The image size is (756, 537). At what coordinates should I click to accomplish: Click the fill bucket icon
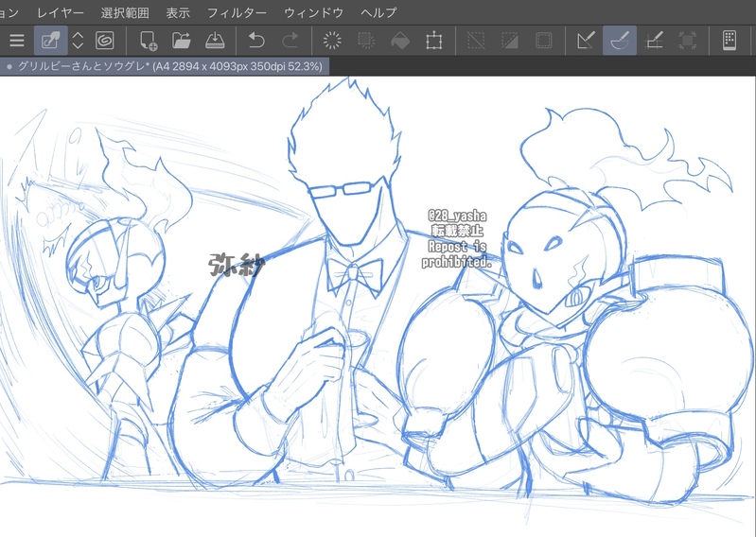coord(400,41)
